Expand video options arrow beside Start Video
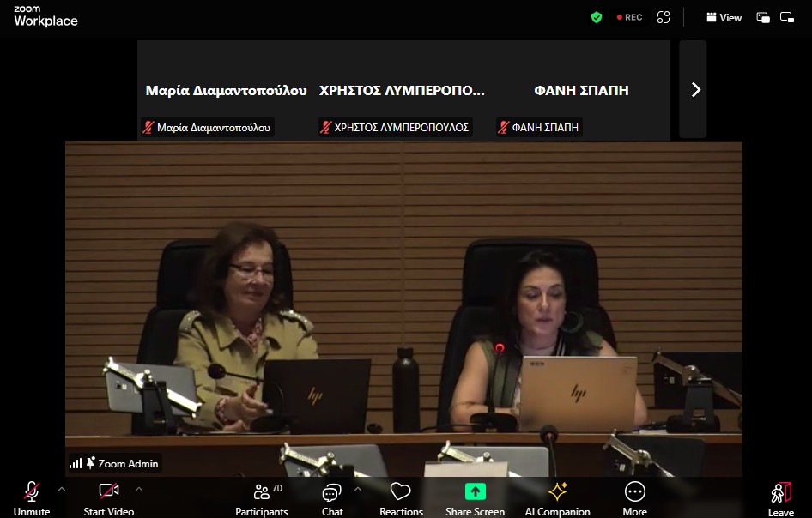 pyautogui.click(x=139, y=489)
